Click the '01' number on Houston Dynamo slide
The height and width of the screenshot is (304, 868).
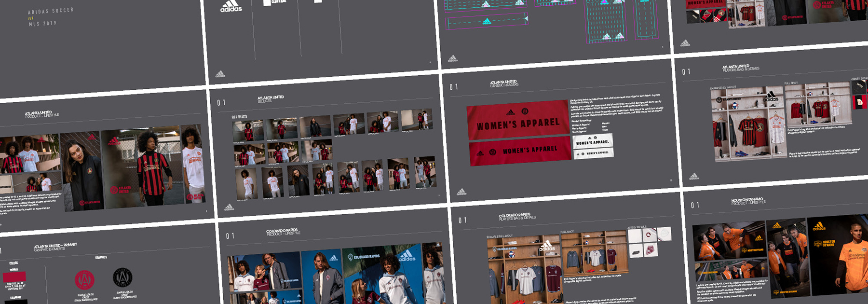(x=695, y=205)
